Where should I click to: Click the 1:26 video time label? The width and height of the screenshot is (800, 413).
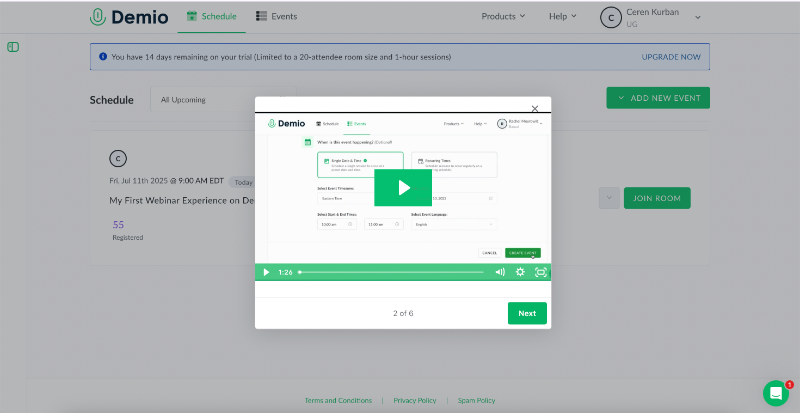coord(286,272)
